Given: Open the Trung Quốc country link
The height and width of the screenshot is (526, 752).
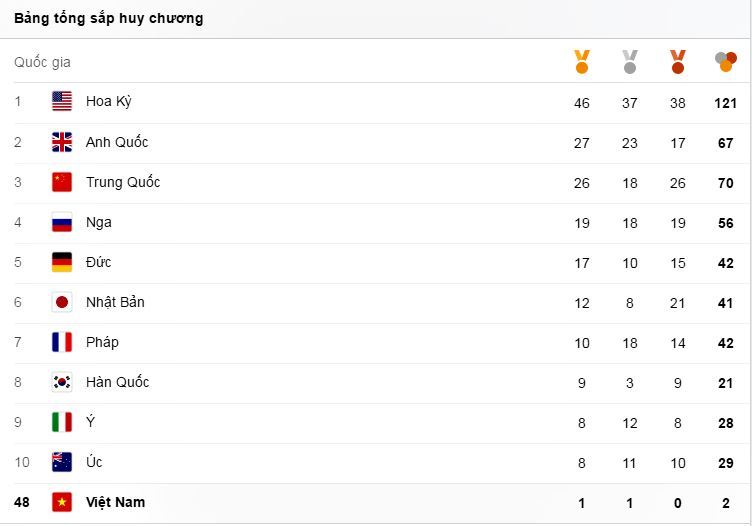Looking at the screenshot, I should (123, 182).
